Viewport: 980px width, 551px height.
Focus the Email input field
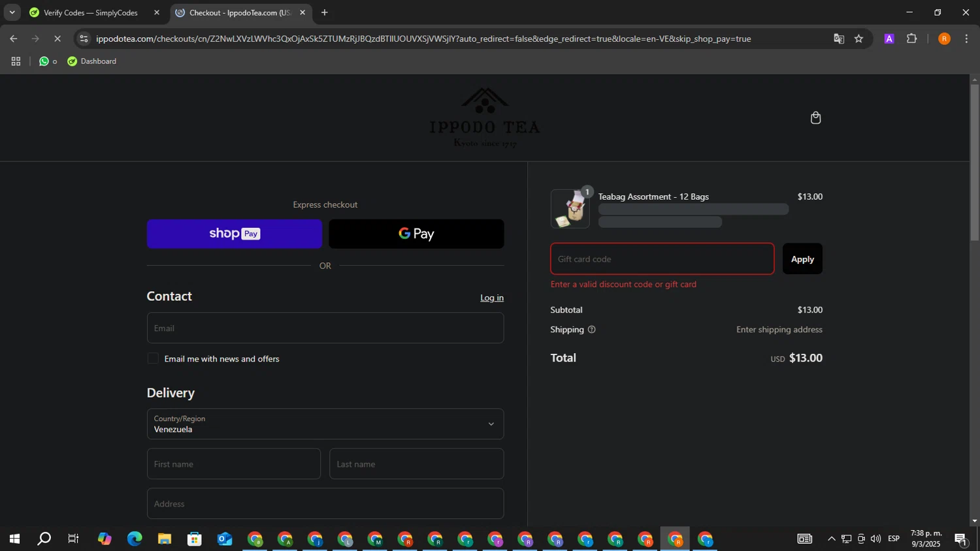click(325, 328)
